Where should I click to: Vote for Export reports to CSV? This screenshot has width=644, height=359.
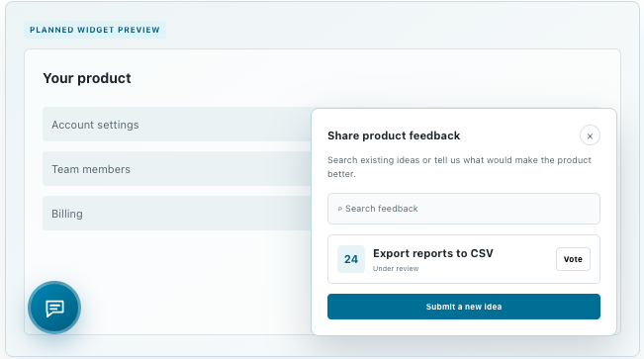(573, 259)
